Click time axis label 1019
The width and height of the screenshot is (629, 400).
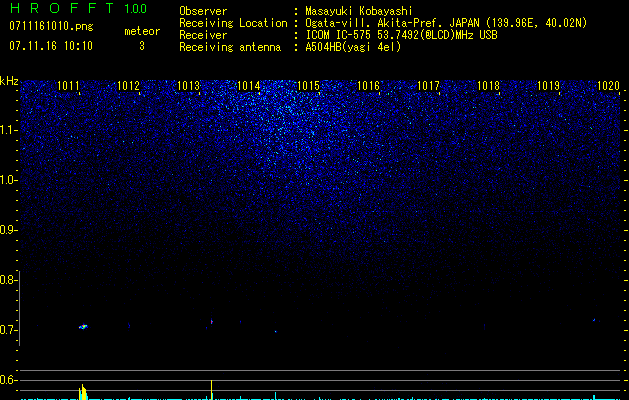point(548,86)
